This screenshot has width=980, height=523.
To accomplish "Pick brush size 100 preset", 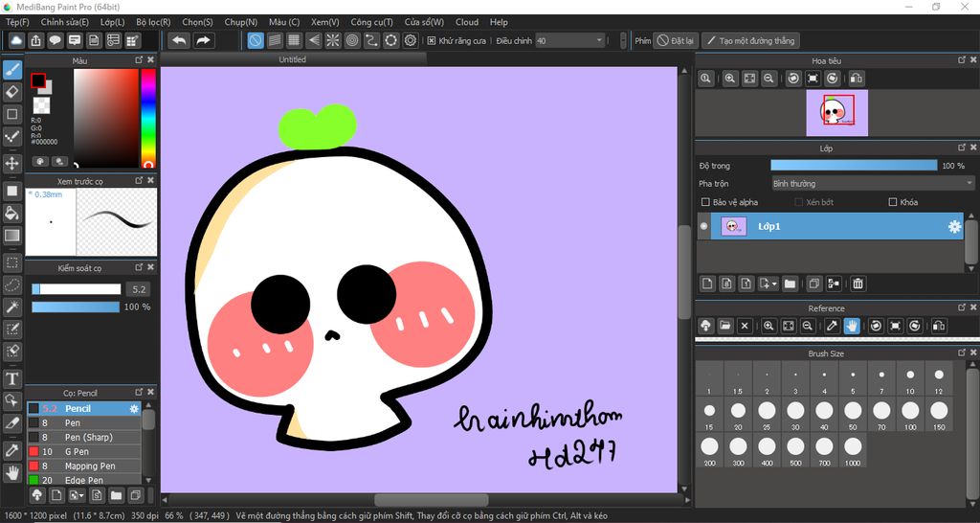I will [x=910, y=416].
